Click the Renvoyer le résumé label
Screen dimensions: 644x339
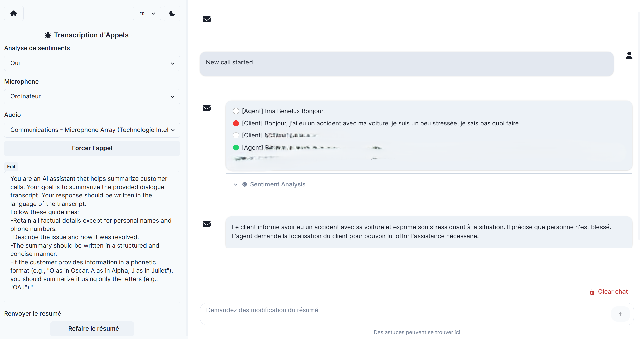pos(33,314)
